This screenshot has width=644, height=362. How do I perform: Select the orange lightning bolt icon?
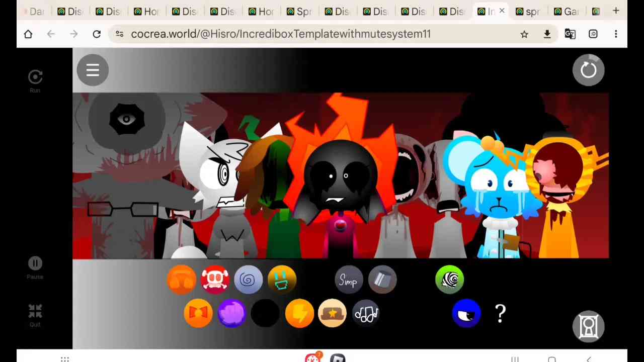tap(299, 313)
